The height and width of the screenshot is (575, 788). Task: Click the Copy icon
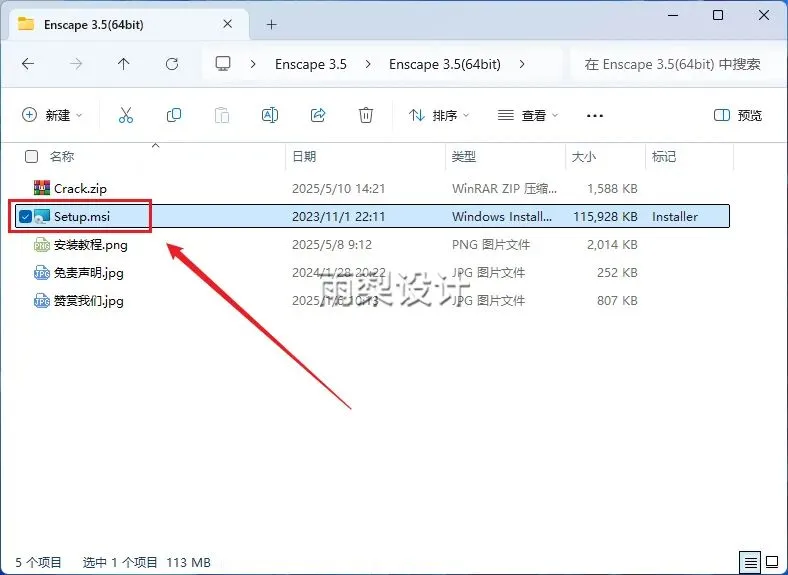(174, 116)
